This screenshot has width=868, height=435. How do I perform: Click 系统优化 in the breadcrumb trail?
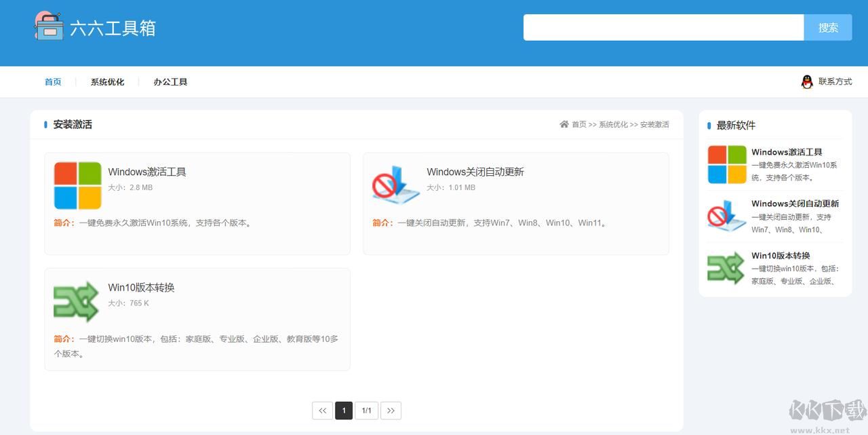tap(612, 124)
